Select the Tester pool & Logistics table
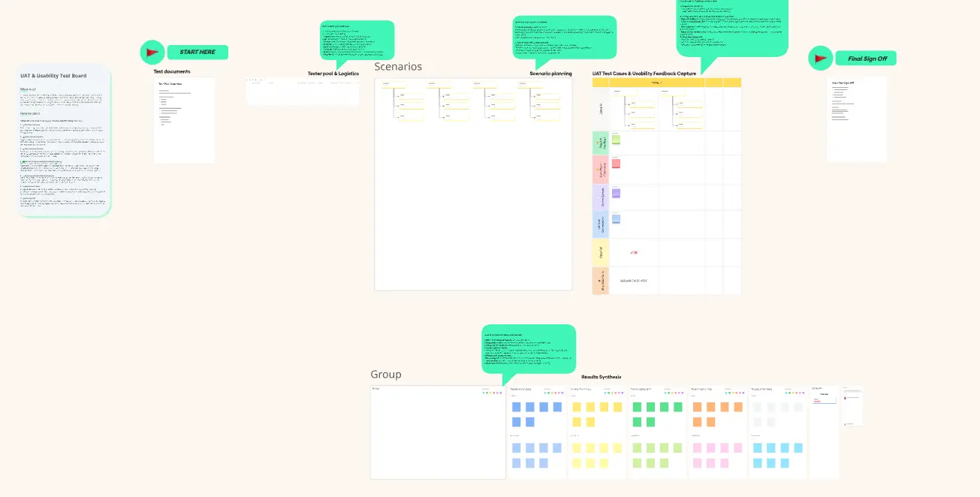 click(x=302, y=90)
